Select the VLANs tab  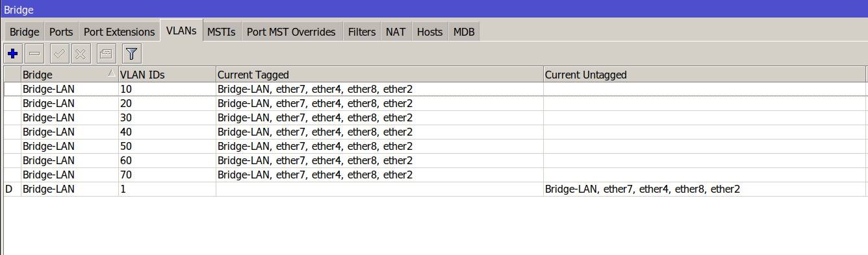[181, 30]
